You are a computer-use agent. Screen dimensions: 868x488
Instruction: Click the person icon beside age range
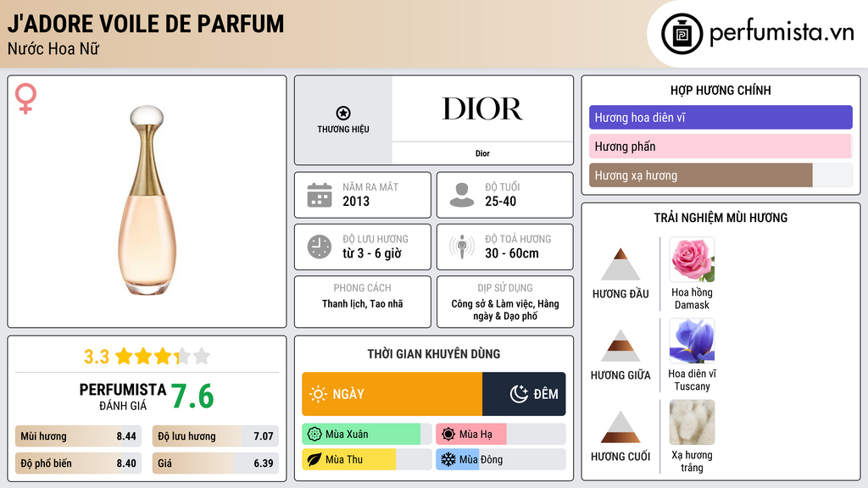[x=462, y=194]
